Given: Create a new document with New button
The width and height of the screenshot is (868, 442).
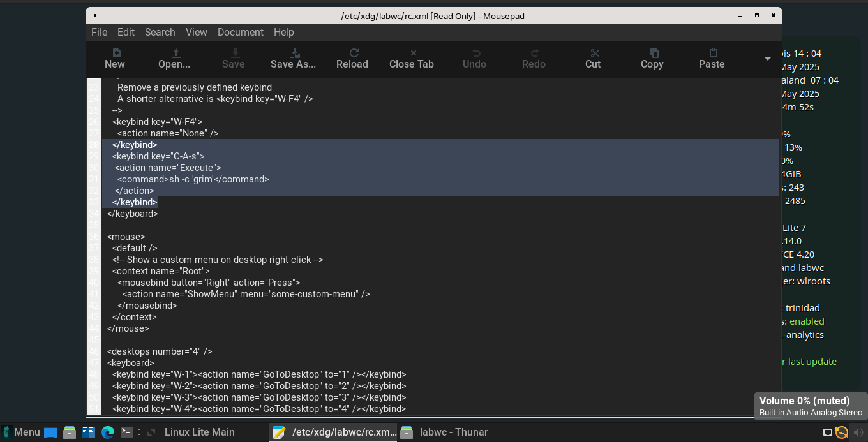Looking at the screenshot, I should click(x=115, y=59).
